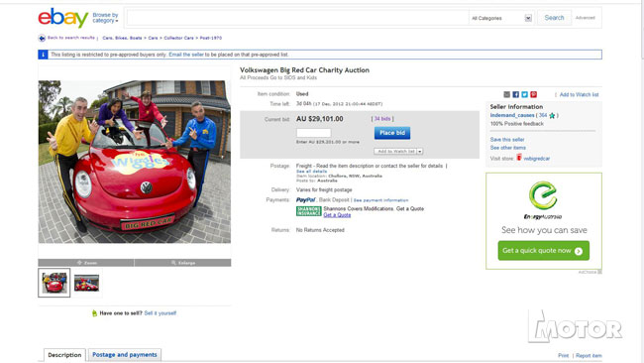Click the seller feedback star icon
The width and height of the screenshot is (644, 363).
(552, 115)
